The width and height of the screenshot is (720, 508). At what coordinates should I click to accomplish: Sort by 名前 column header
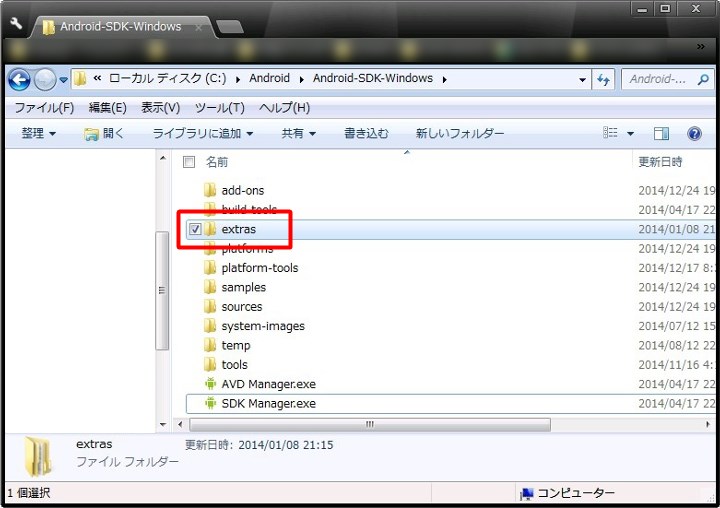click(217, 162)
